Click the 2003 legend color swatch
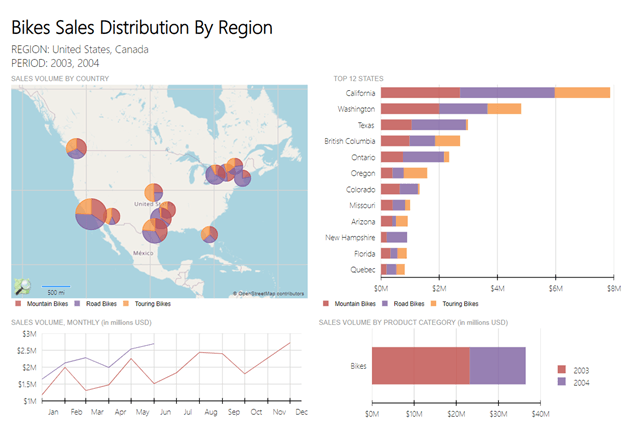This screenshot has height=434, width=624. pyautogui.click(x=562, y=369)
